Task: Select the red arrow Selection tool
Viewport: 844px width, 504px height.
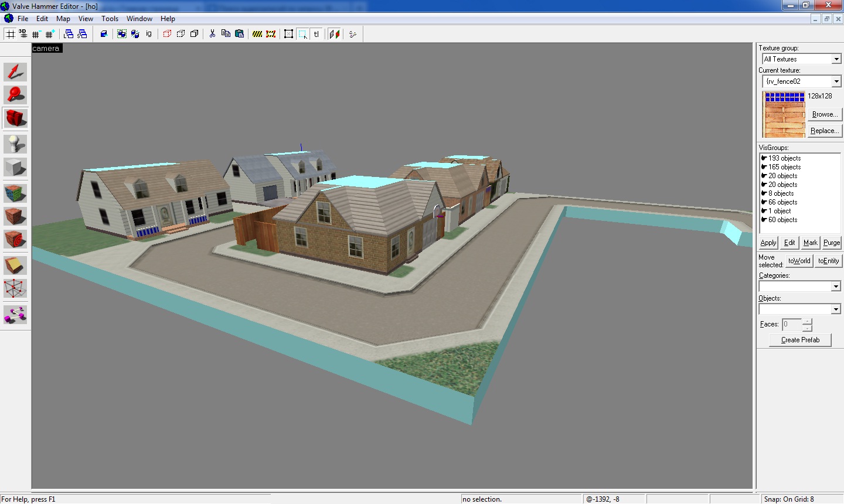Action: [x=15, y=72]
